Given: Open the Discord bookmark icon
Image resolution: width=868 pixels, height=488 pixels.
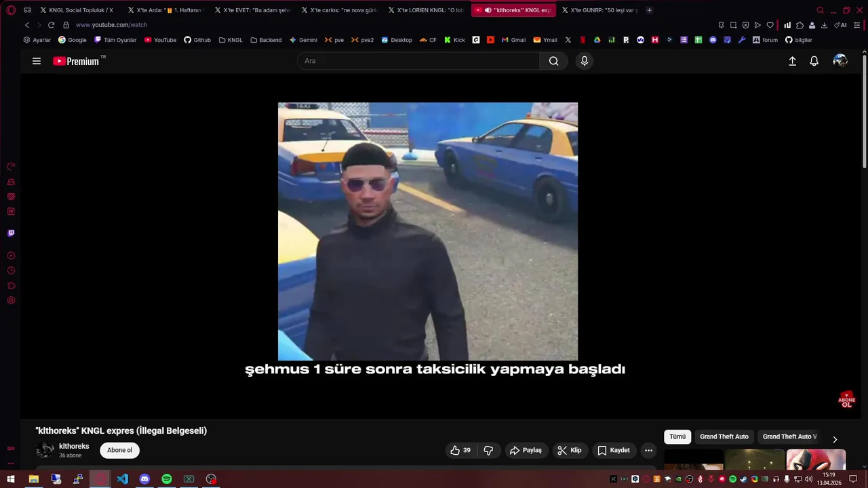Looking at the screenshot, I should [713, 40].
